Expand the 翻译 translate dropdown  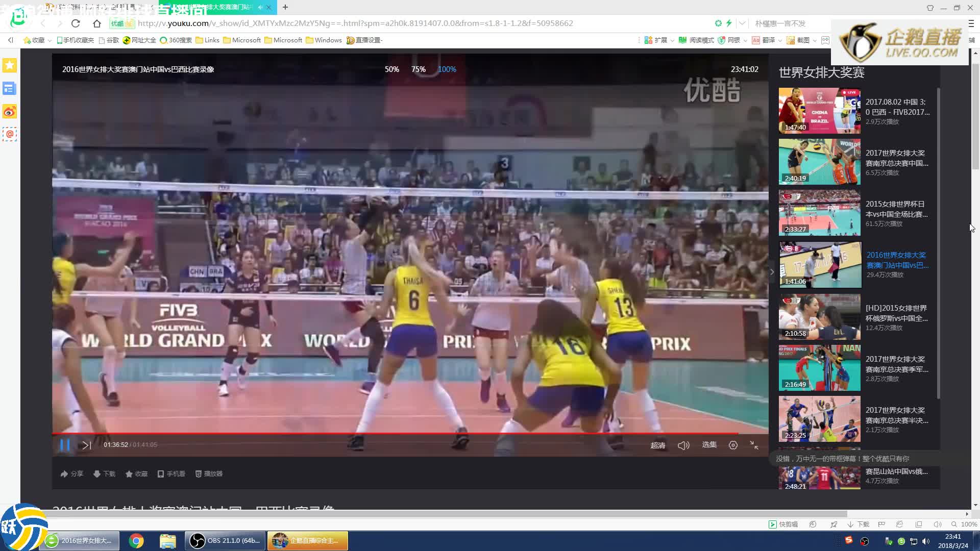(x=780, y=40)
